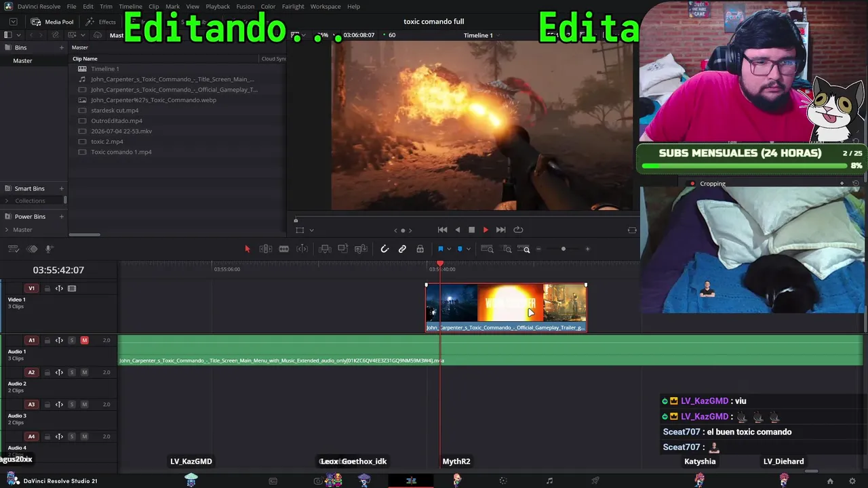
Task: Open the Edit menu
Action: (x=88, y=7)
